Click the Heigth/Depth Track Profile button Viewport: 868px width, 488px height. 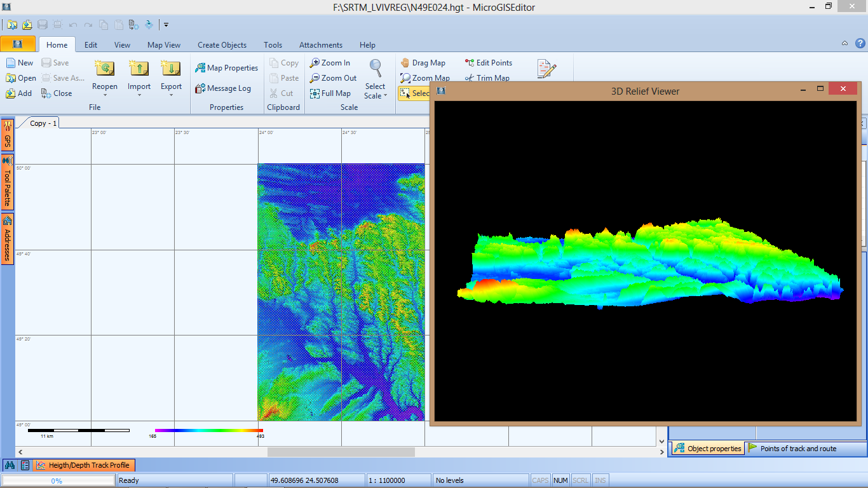84,465
